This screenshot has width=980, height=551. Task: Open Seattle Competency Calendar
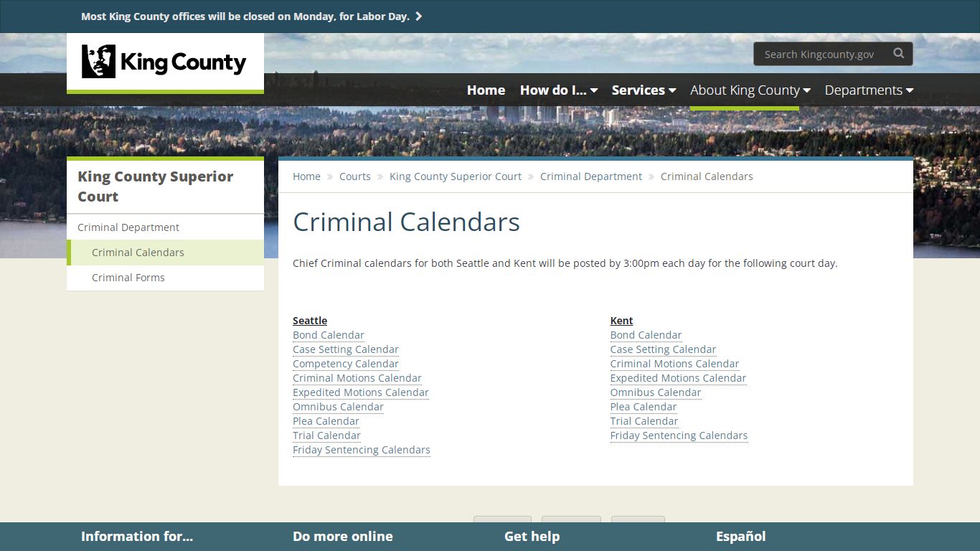[346, 364]
